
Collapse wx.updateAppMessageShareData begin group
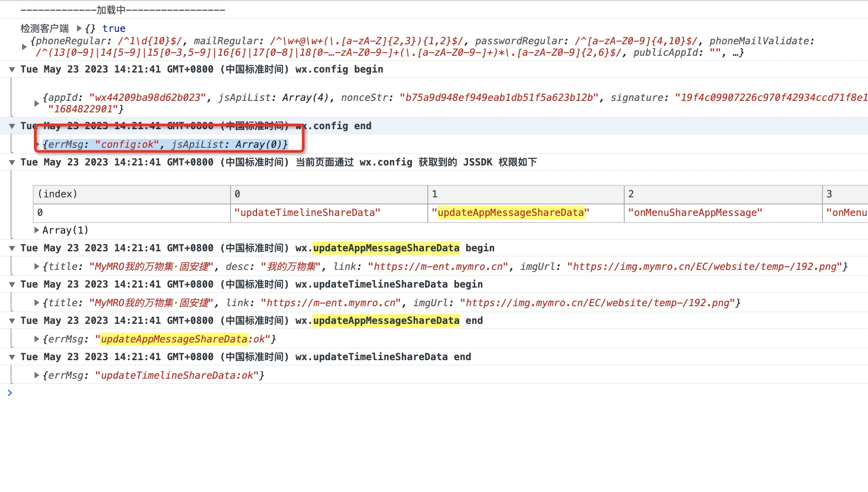pyautogui.click(x=12, y=248)
